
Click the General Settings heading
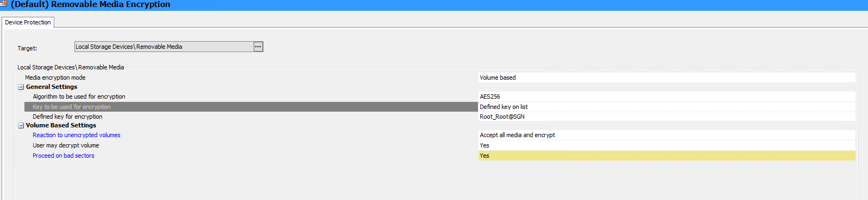tap(52, 87)
